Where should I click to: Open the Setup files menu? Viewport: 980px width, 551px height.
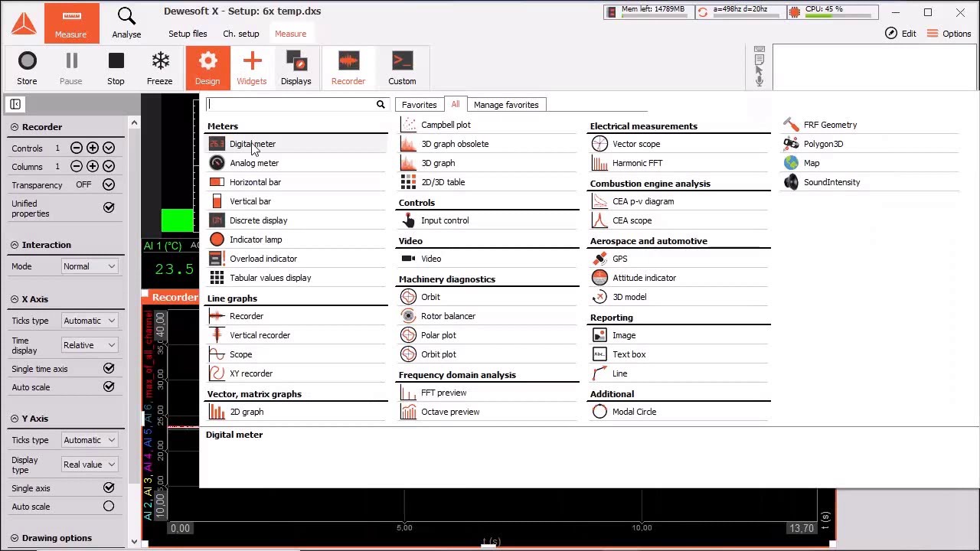tap(188, 34)
